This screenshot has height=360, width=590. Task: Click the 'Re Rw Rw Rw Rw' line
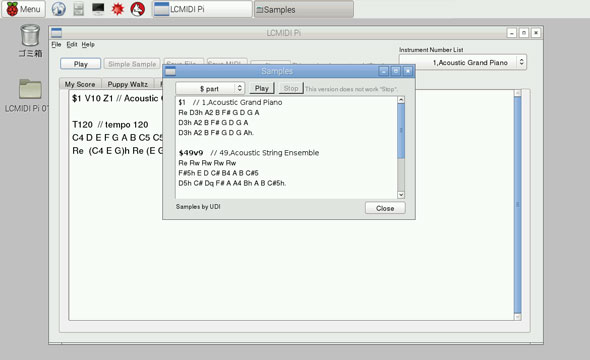click(207, 163)
